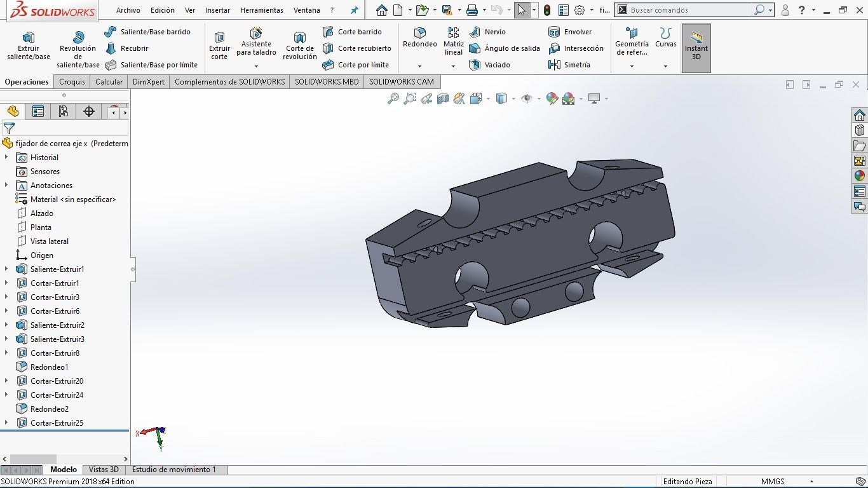This screenshot has width=868, height=488.
Task: Activate Saliente/Base barrido tool
Action: coord(147,32)
